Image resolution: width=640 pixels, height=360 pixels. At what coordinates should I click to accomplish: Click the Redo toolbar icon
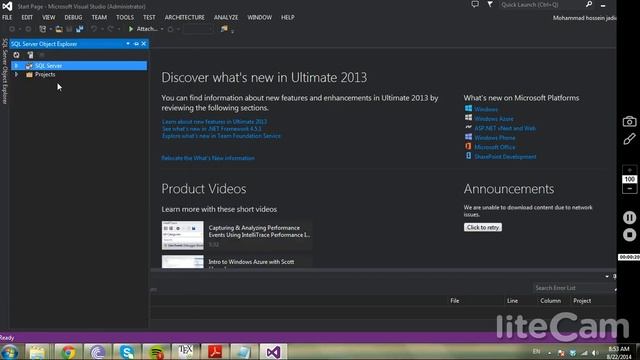[x=110, y=29]
